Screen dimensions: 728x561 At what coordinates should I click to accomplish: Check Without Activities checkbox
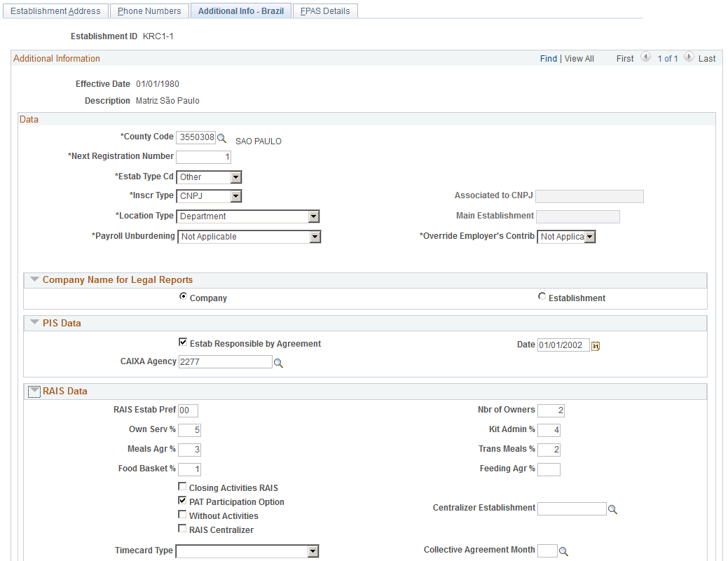pyautogui.click(x=182, y=515)
